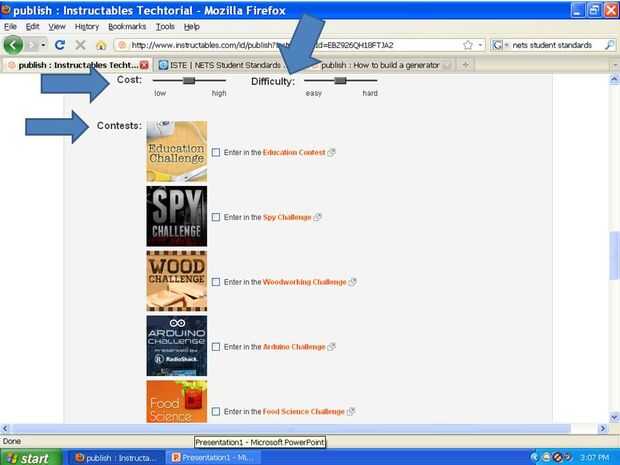The image size is (620, 465).
Task: Open Education Contest external link icon
Action: (331, 153)
